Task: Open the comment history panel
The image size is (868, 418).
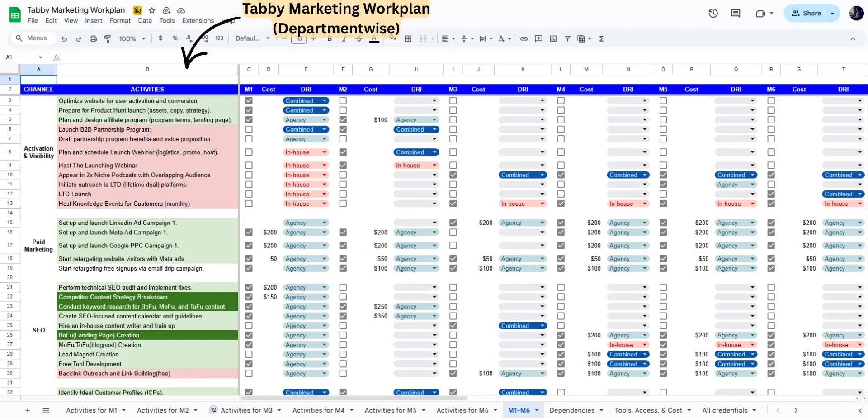Action: pos(736,13)
